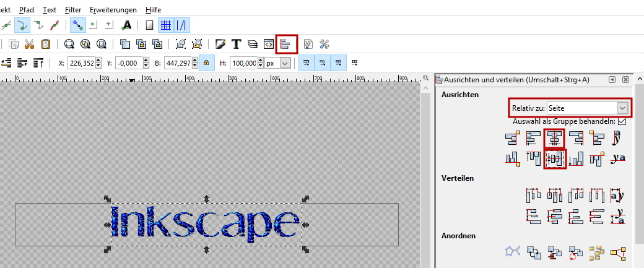Open the Filter menu
Viewport: 644px width, 268px height.
[73, 9]
